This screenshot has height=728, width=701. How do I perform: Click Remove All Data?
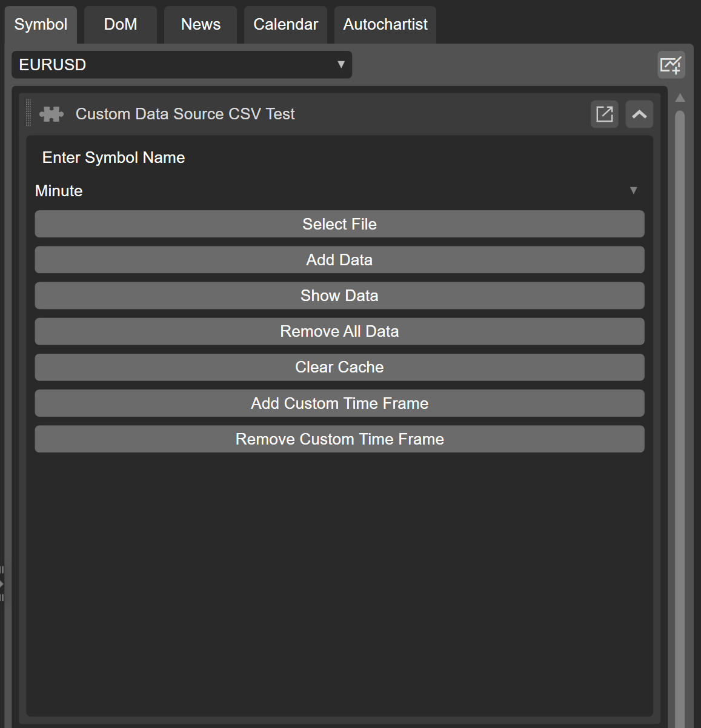339,331
